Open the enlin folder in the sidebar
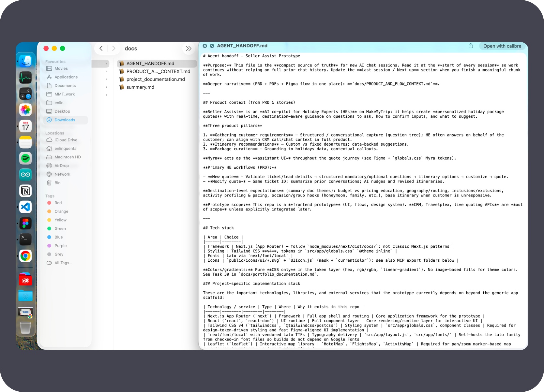The height and width of the screenshot is (392, 544). (65, 103)
